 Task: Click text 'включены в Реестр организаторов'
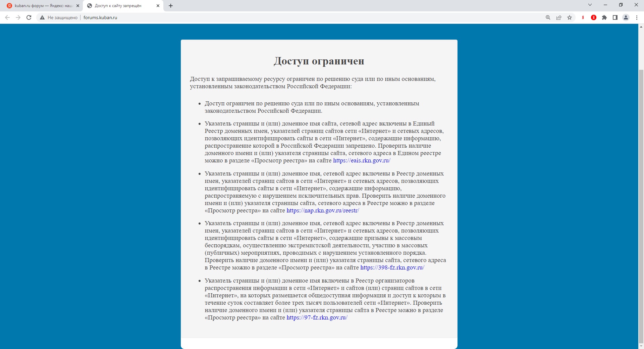[368, 281]
